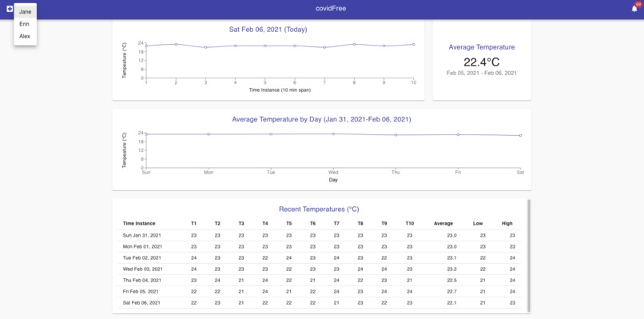Screen dimensions: 644x319
Task: Click the 'Fri Feb 05, 2021' row label
Action: (x=141, y=292)
